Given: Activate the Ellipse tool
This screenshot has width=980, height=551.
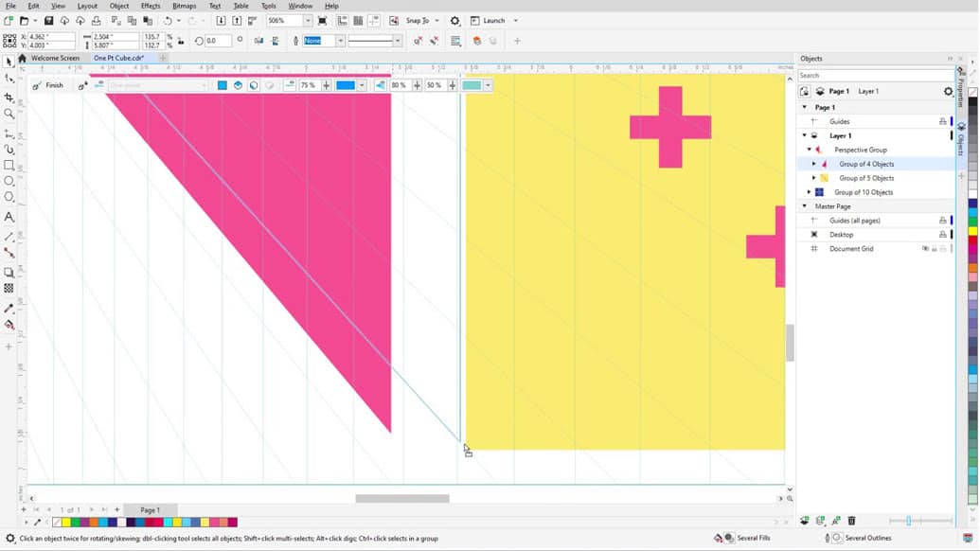Looking at the screenshot, I should pyautogui.click(x=9, y=181).
